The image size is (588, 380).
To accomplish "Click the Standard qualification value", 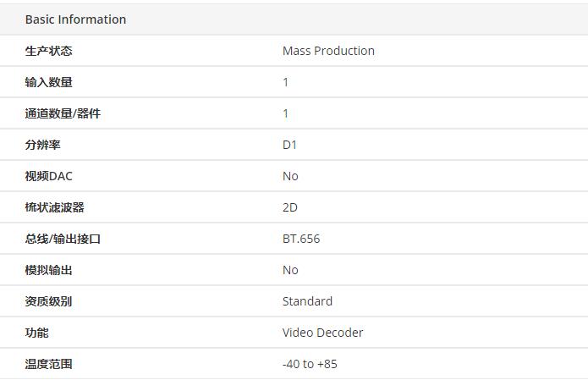I will (x=307, y=301).
